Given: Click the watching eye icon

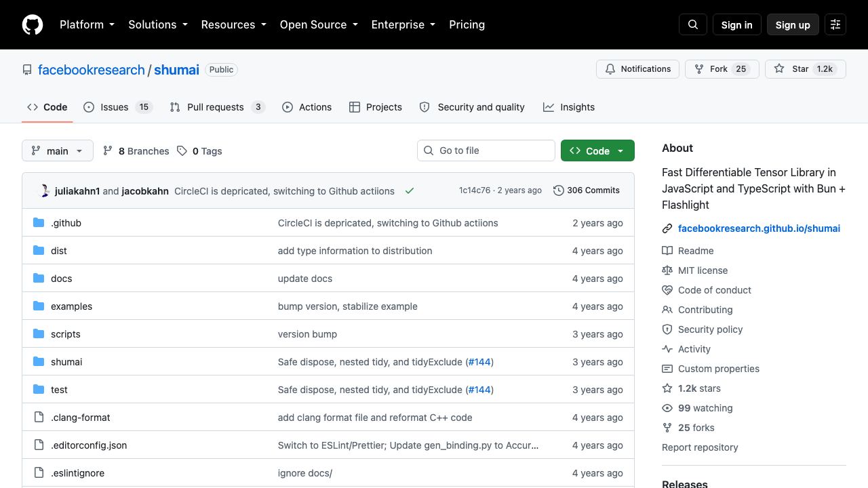Looking at the screenshot, I should click(667, 408).
